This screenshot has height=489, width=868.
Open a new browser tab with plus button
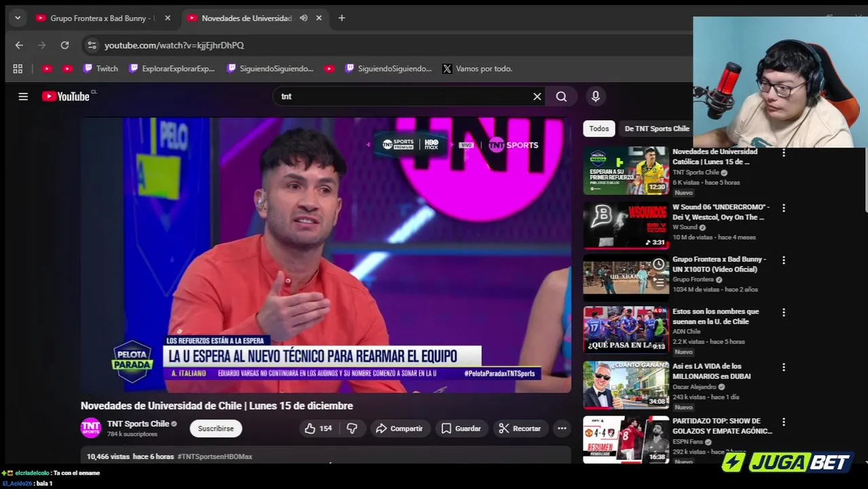coord(342,18)
